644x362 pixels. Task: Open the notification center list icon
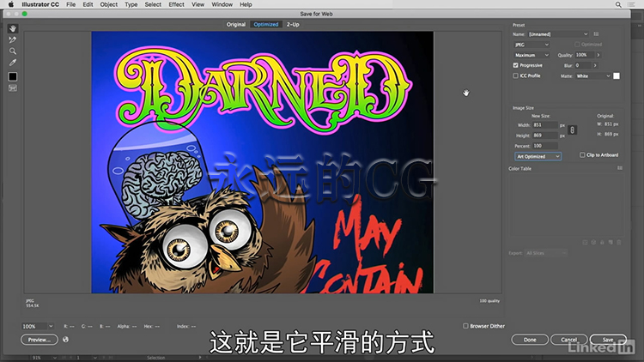point(632,4)
